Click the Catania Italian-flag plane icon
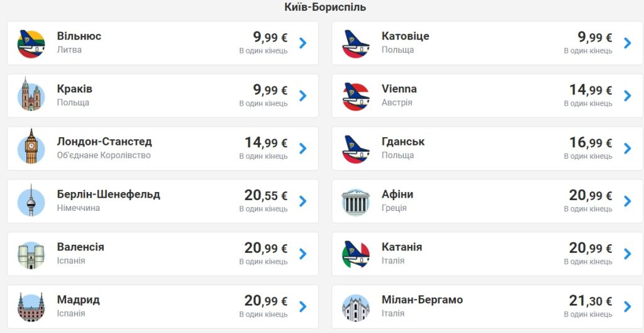Screen dimensions: 644x333 click(355, 254)
